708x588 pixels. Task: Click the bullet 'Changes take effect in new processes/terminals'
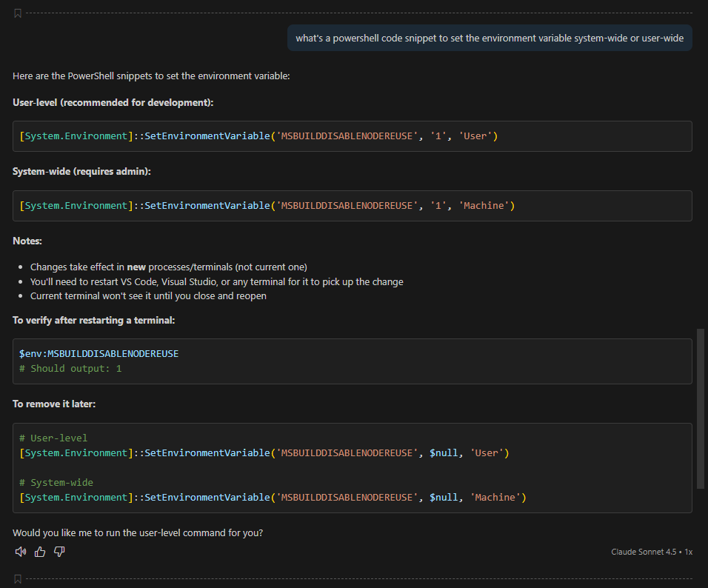[x=168, y=267]
